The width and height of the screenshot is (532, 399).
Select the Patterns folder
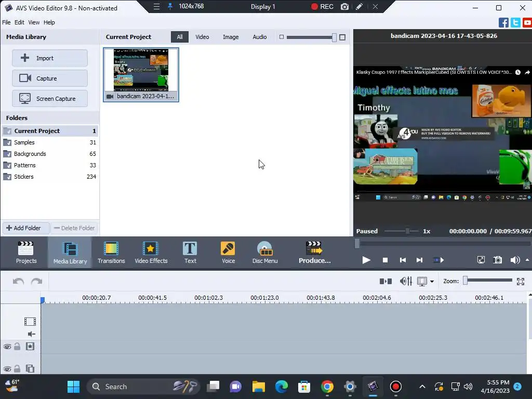[50, 165]
